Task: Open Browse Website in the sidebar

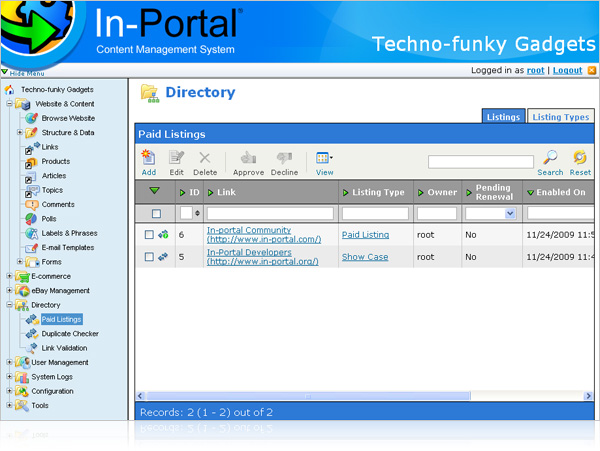Action: (x=68, y=118)
